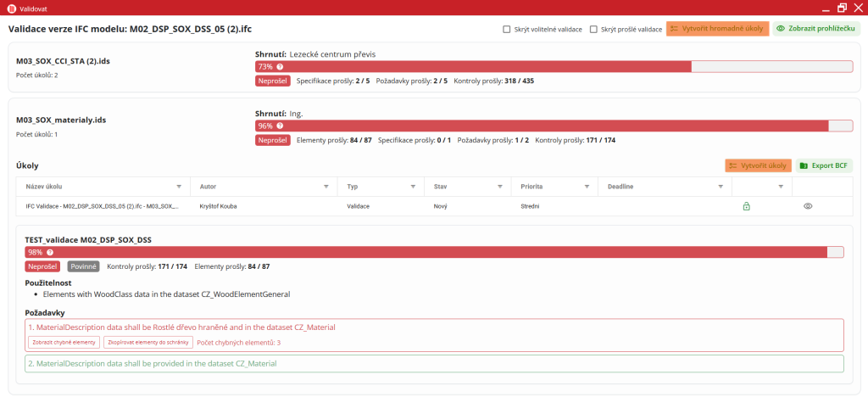Enable Skrýt prošlé validace checkbox
Image resolution: width=868 pixels, height=397 pixels.
[594, 29]
